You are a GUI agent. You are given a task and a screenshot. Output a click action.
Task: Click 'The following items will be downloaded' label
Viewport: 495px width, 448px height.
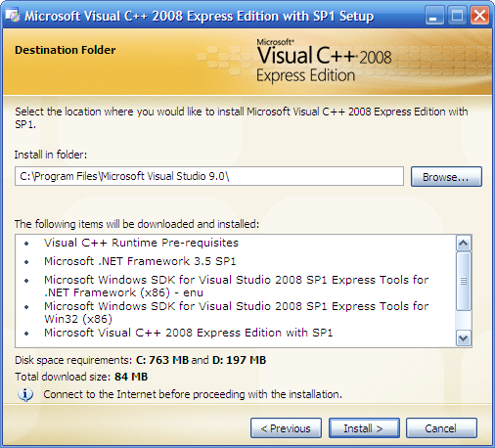[x=137, y=224]
